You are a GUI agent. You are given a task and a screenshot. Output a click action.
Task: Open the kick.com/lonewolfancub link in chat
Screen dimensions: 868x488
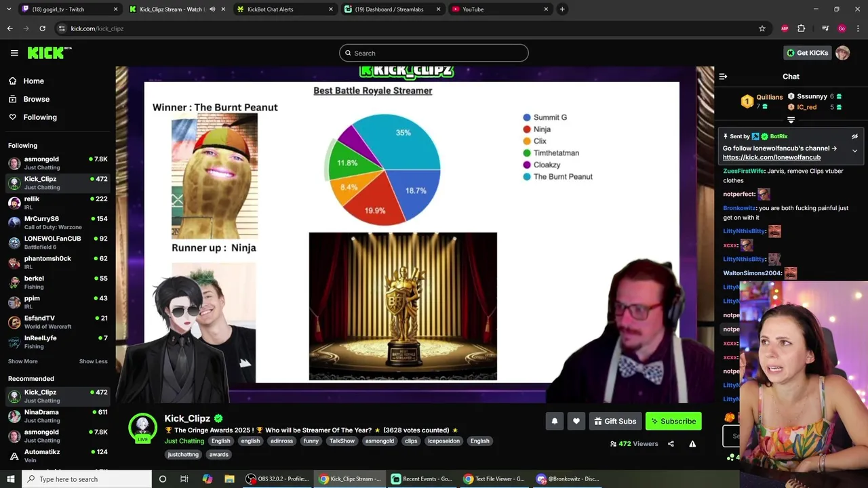pos(772,157)
